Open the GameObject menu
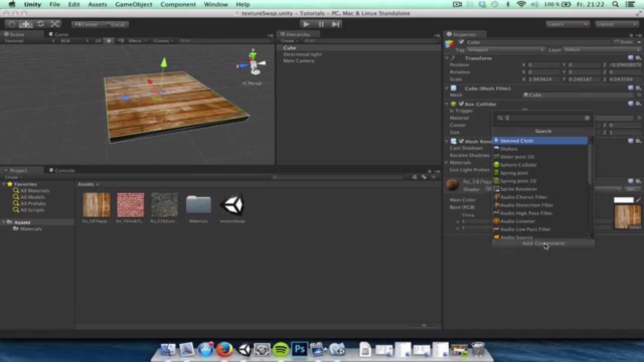The height and width of the screenshot is (362, 644). (x=133, y=4)
